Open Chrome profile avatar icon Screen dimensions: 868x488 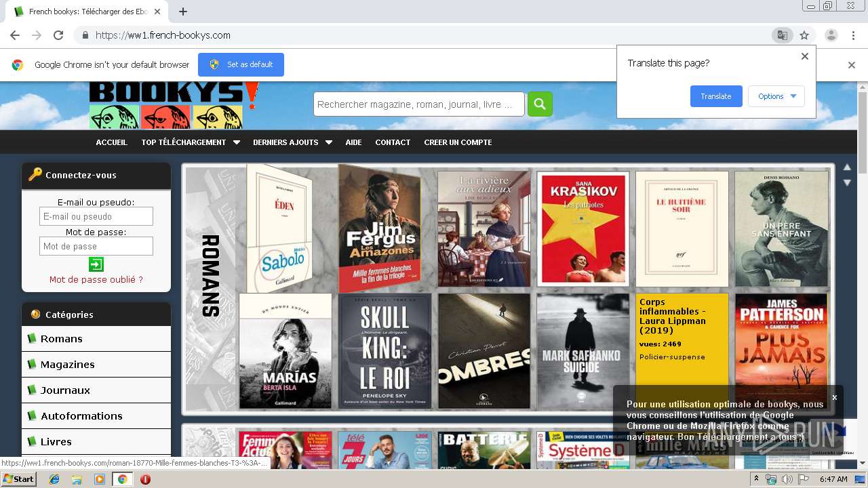[x=831, y=35]
